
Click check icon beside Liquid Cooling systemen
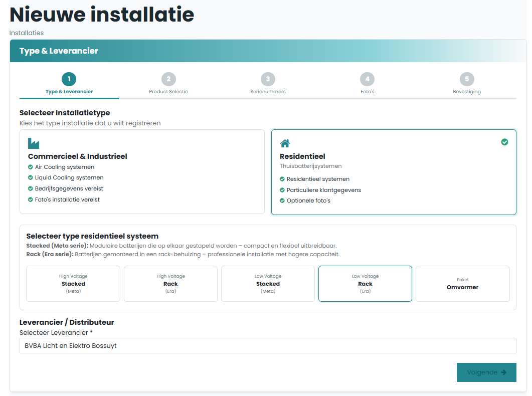click(x=30, y=177)
